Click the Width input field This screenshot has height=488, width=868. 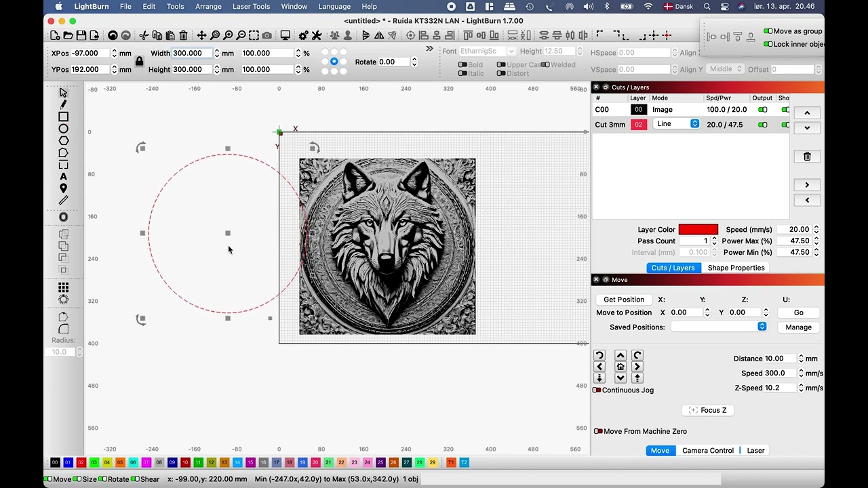pos(192,53)
